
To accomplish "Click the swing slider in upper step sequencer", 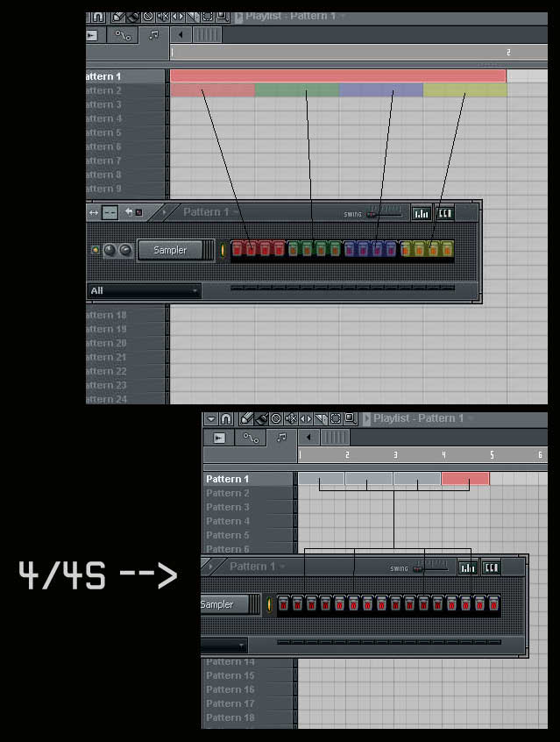I will [x=384, y=212].
